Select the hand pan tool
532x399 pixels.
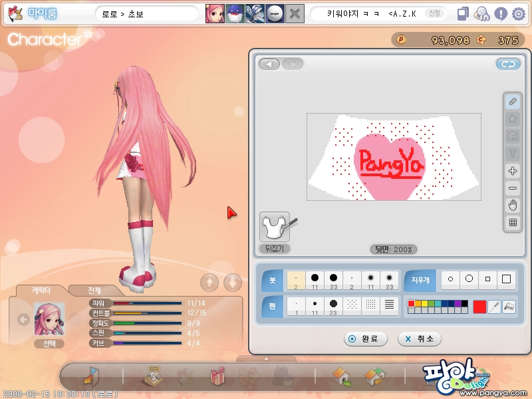tap(513, 205)
